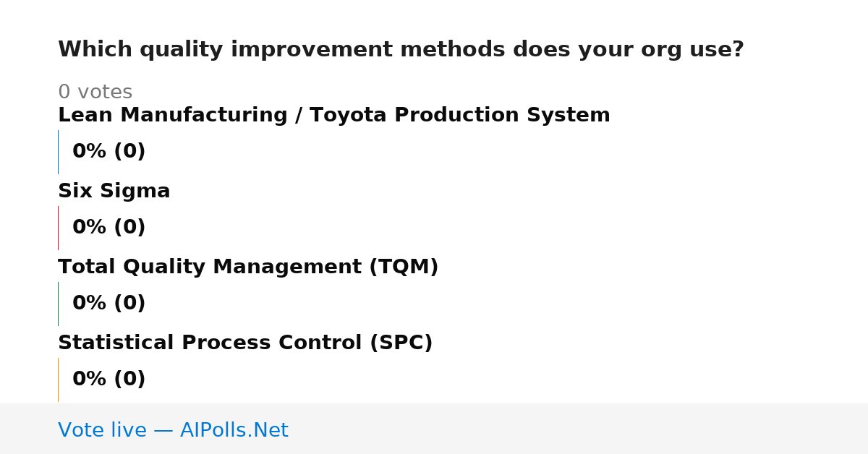Click the green TQM result bar
This screenshot has height=454, width=868.
click(x=58, y=304)
